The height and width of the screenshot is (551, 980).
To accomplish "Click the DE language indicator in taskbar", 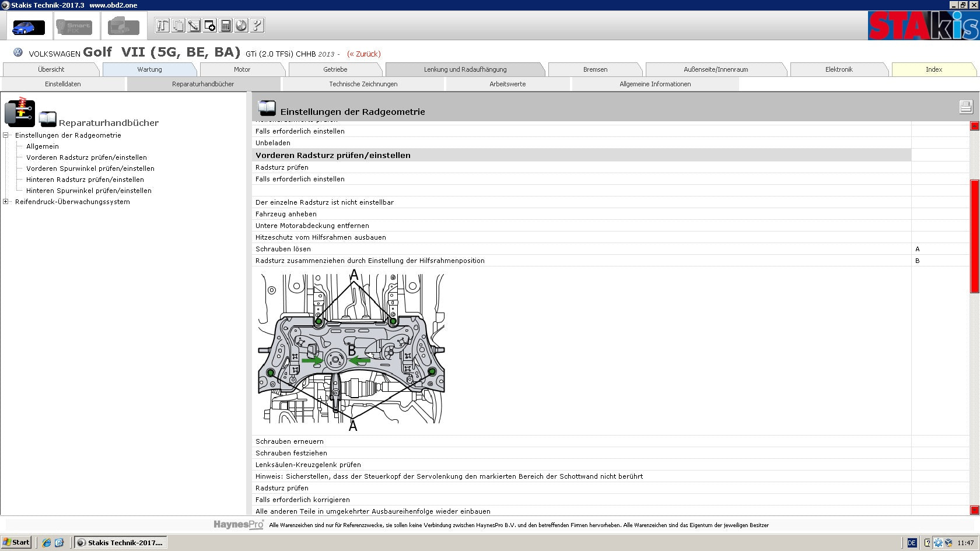I will 911,542.
